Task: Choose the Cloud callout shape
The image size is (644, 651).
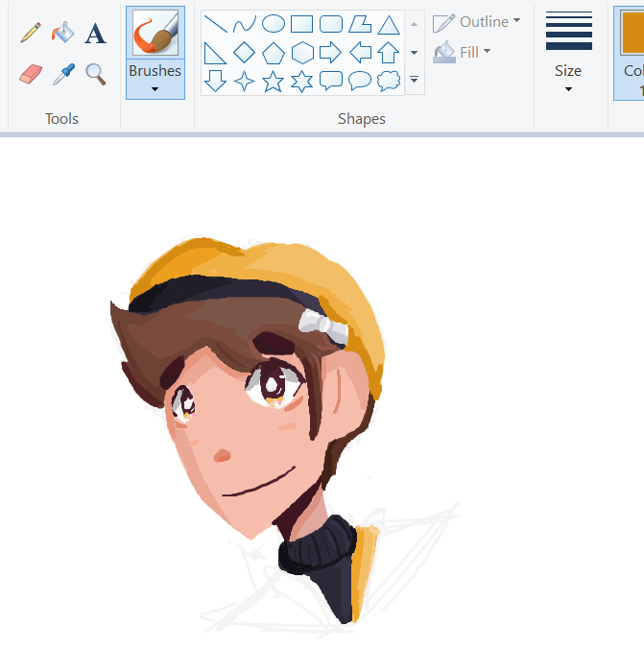Action: click(x=389, y=81)
